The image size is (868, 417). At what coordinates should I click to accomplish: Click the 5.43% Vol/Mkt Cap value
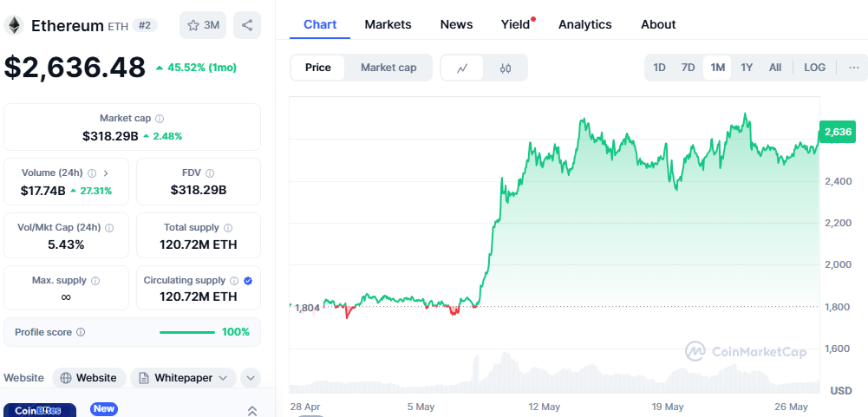click(66, 244)
